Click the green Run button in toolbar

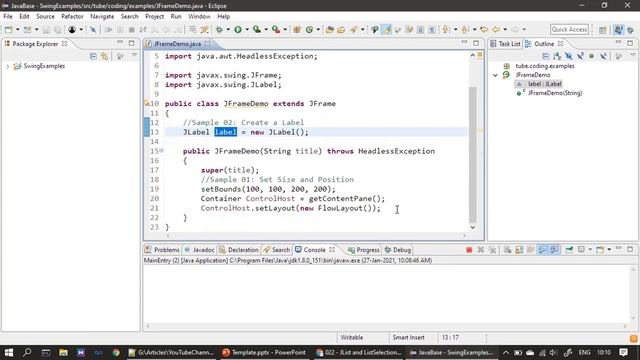(238, 29)
